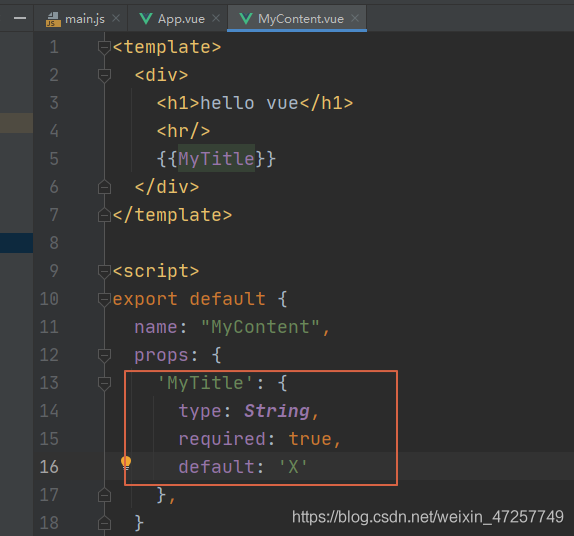Fold at closing brace on line 17

104,495
